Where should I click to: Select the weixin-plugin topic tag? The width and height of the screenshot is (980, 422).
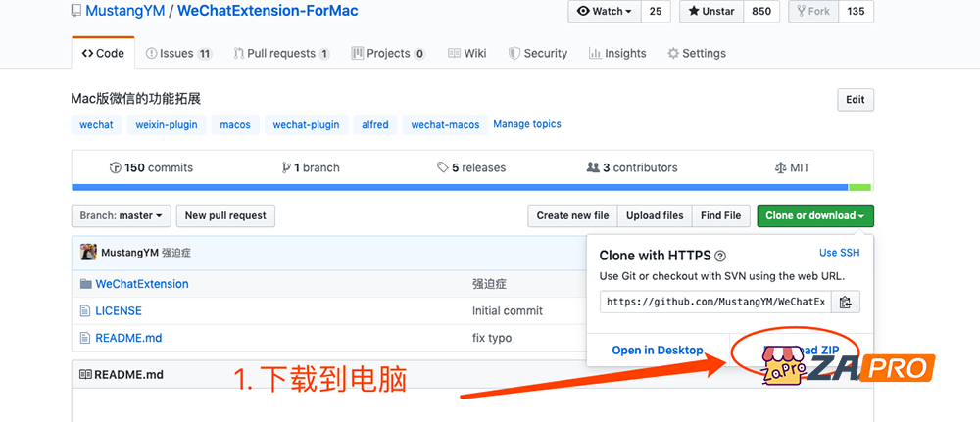(167, 125)
